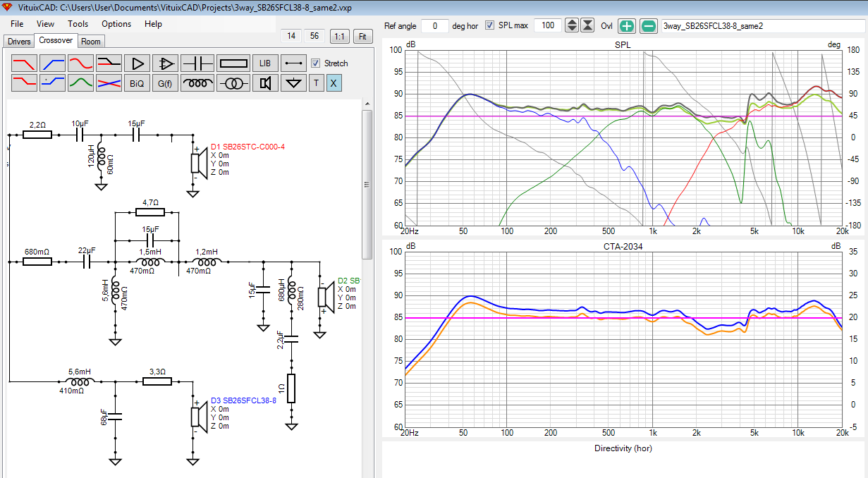Image resolution: width=868 pixels, height=478 pixels.
Task: Add a G(f) transfer function block
Action: (x=166, y=82)
